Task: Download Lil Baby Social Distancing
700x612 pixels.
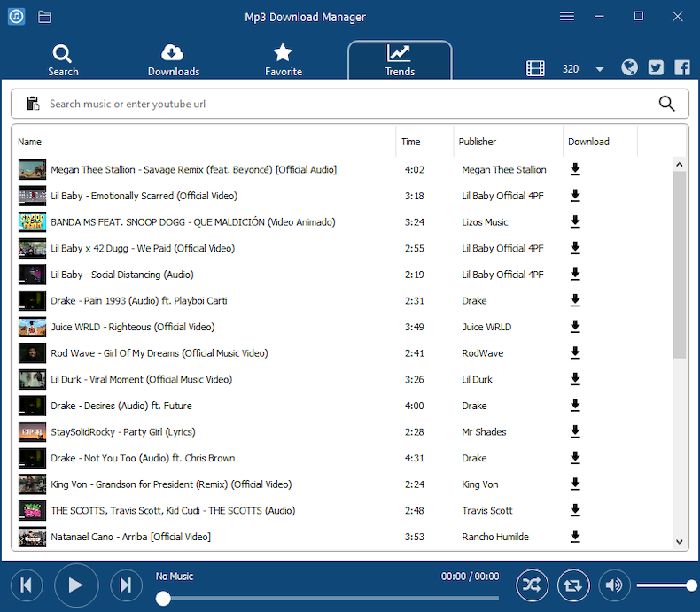Action: [575, 275]
